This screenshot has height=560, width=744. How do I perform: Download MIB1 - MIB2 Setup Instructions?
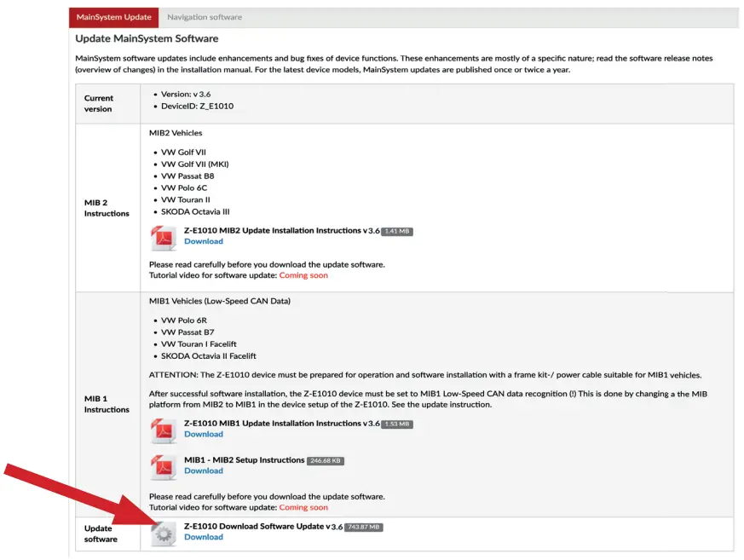click(204, 471)
